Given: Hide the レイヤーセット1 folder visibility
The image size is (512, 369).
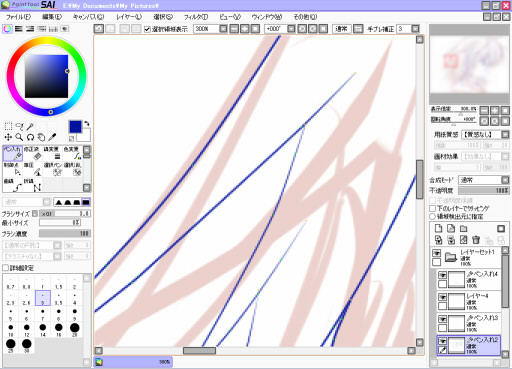Looking at the screenshot, I should (x=436, y=253).
